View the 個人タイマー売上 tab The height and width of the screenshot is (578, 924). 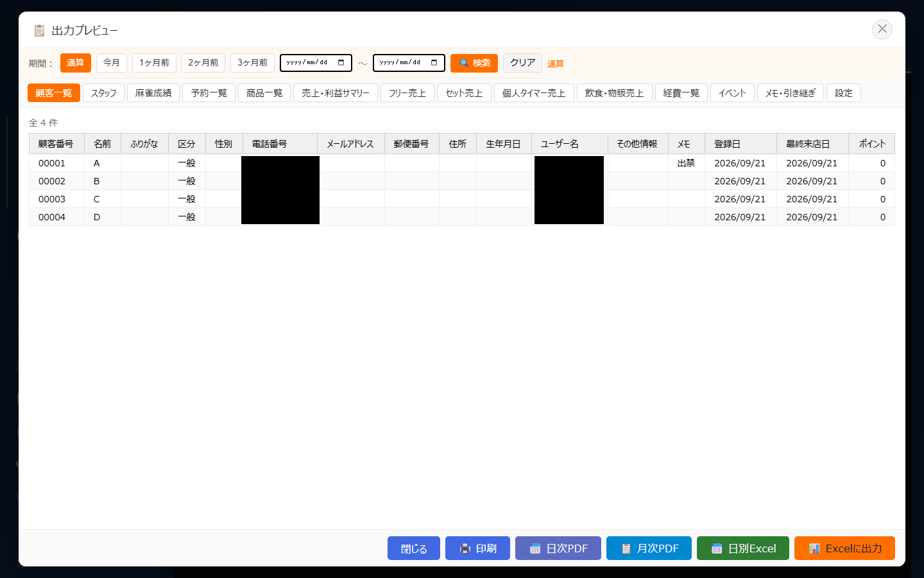click(x=534, y=93)
